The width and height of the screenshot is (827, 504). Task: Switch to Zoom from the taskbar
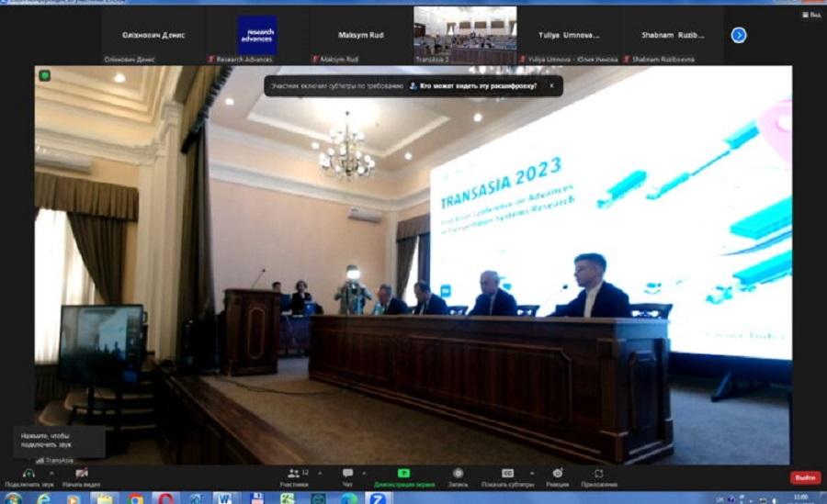378,498
